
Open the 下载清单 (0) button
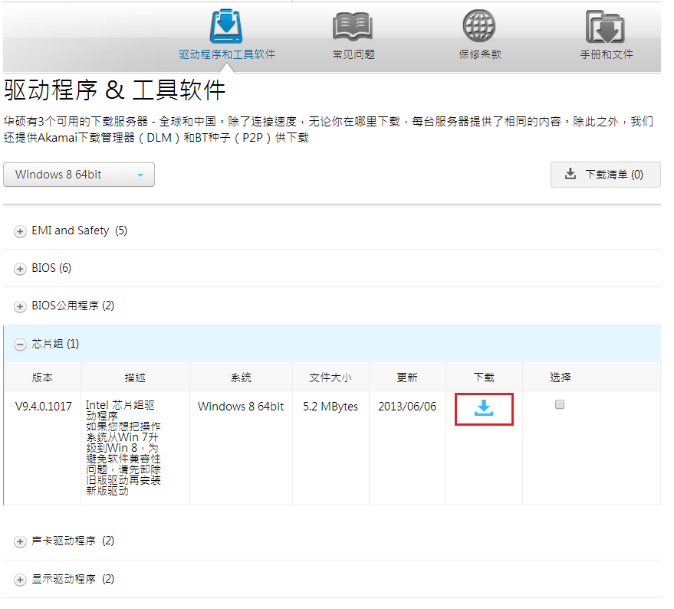[x=605, y=175]
